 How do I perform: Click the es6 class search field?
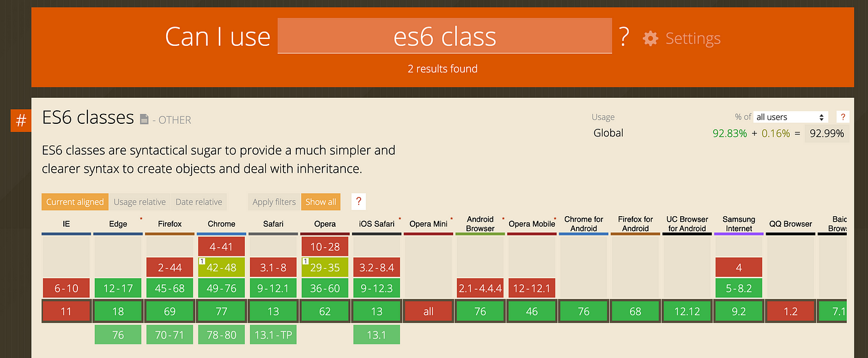pos(445,36)
